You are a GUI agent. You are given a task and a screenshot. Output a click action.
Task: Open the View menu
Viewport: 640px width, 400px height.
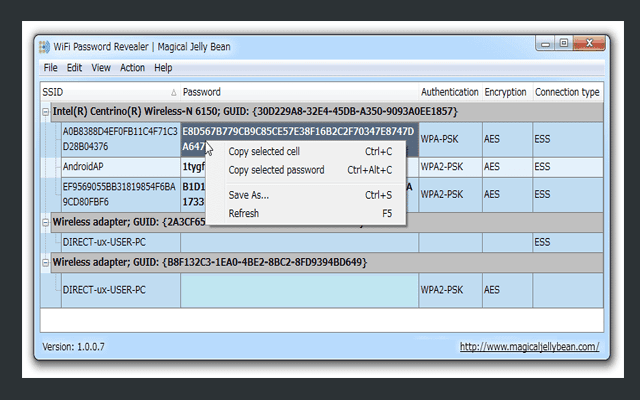101,68
